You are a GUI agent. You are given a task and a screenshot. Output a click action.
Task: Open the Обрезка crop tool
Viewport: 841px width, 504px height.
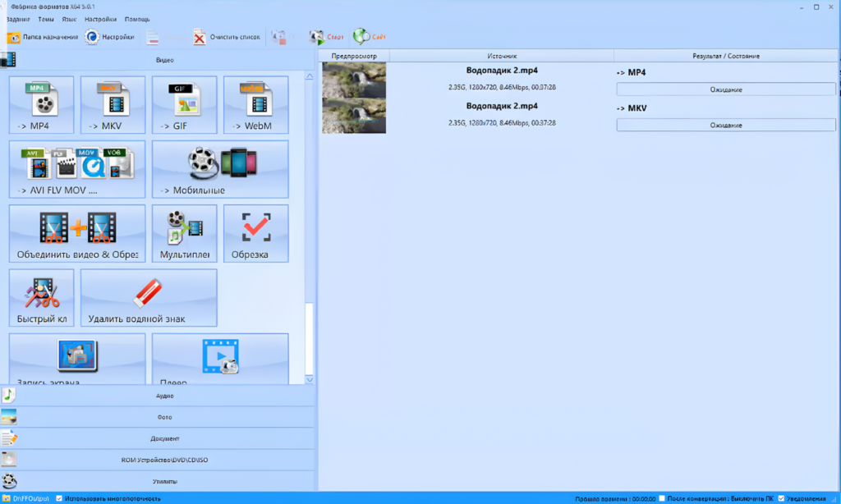click(256, 233)
